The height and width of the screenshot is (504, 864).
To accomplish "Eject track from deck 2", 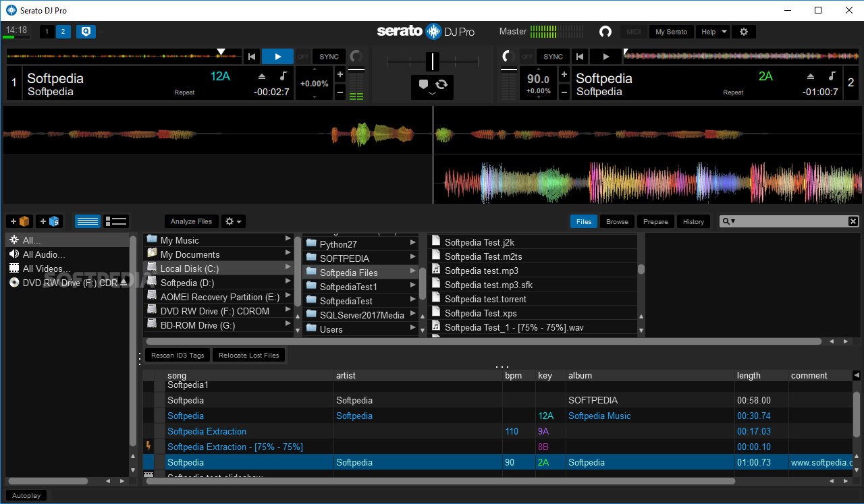I will point(811,76).
